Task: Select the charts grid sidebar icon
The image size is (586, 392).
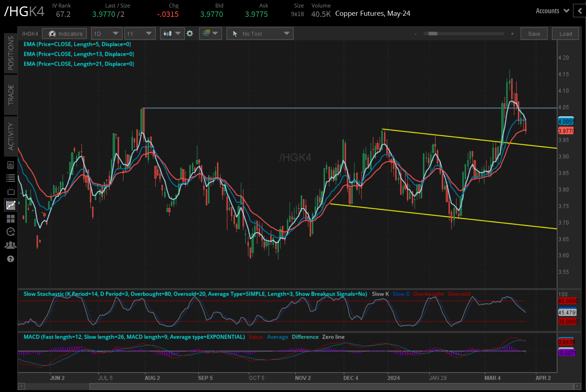Action: 11,205
